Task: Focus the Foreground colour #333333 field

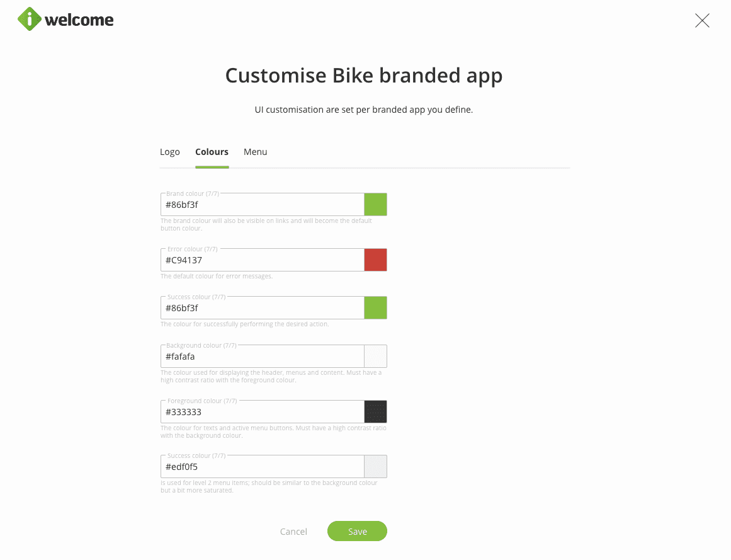Action: [x=263, y=412]
